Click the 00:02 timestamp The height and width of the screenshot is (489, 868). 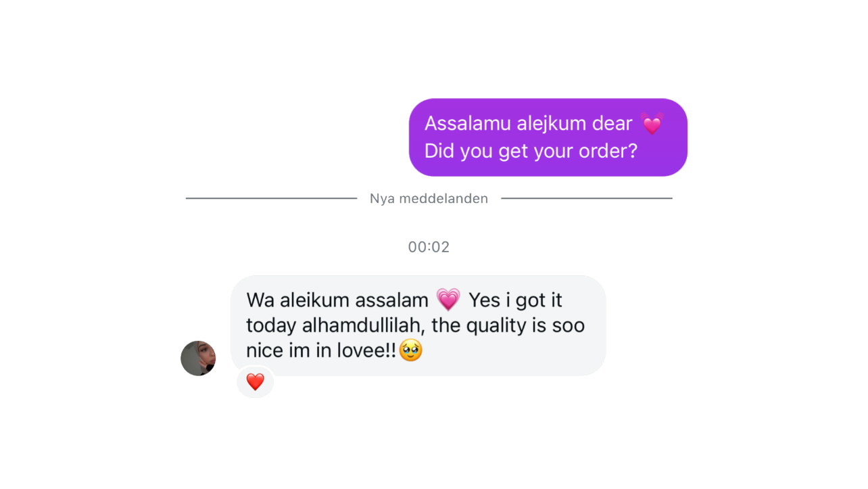coord(429,247)
